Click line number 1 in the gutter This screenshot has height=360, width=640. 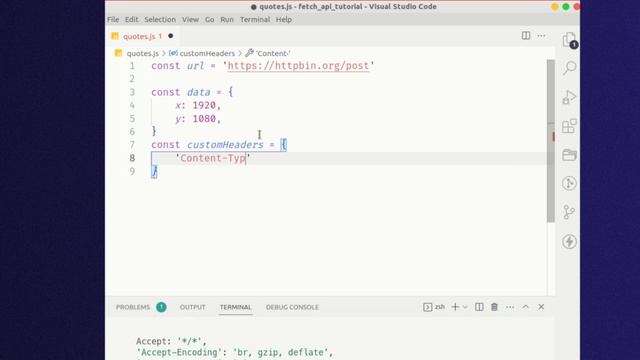[x=132, y=66]
